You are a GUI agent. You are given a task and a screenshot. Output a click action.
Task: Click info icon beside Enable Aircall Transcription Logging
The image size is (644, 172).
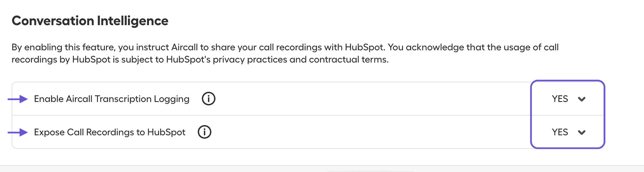pyautogui.click(x=209, y=99)
